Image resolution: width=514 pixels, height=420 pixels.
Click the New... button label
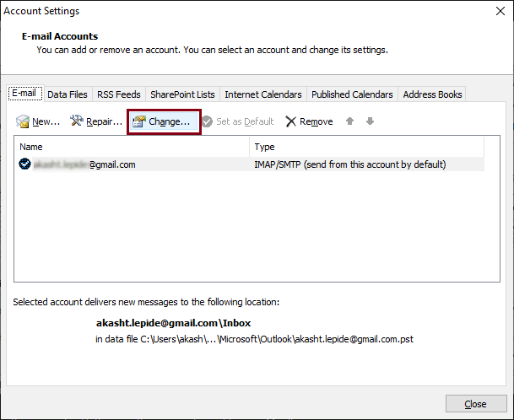tap(46, 121)
